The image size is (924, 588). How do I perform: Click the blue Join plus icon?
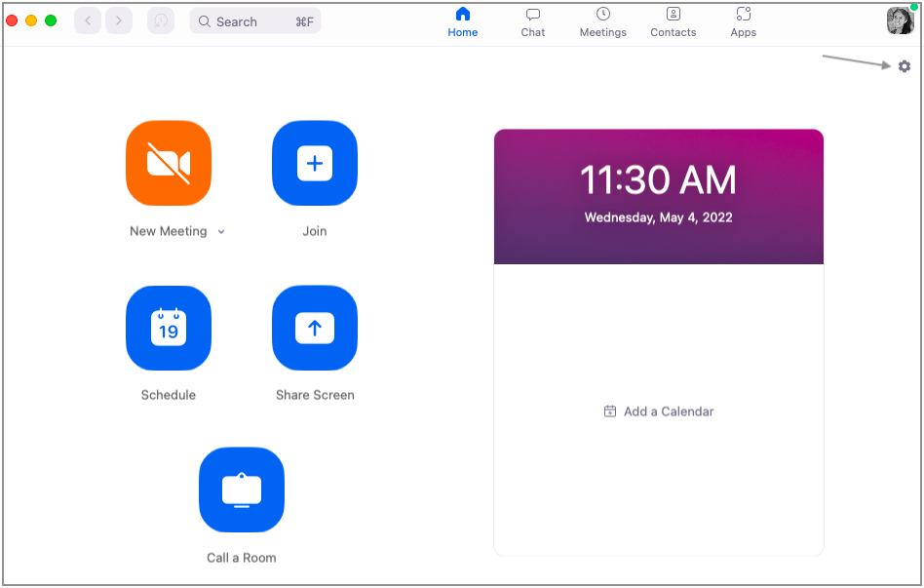point(314,163)
